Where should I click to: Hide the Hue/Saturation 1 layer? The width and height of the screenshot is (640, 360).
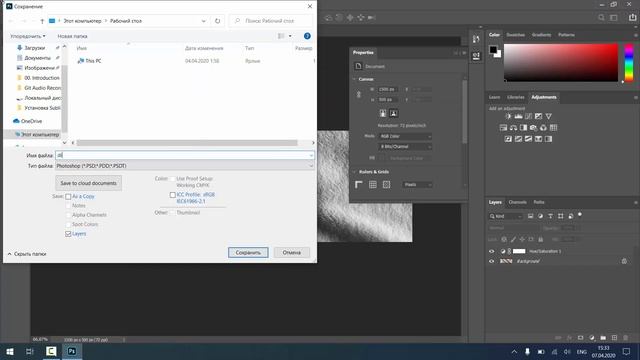(x=491, y=251)
